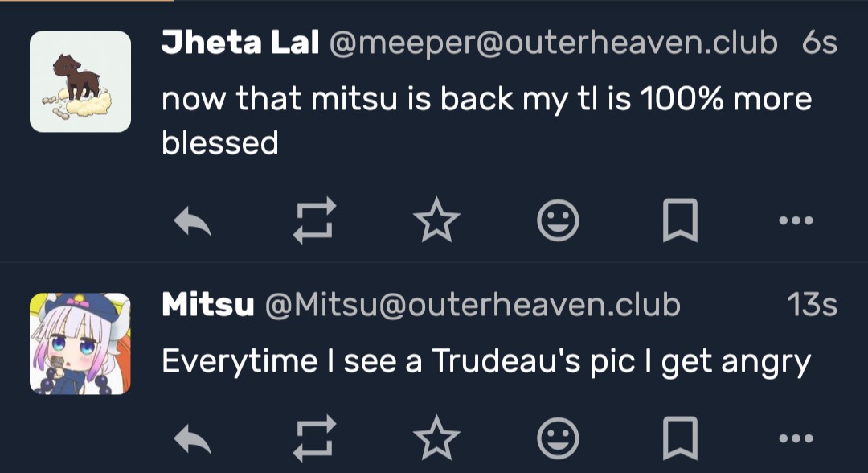Expand the ellipsis menu on Mitsu's post
The width and height of the screenshot is (868, 473).
coord(796,439)
